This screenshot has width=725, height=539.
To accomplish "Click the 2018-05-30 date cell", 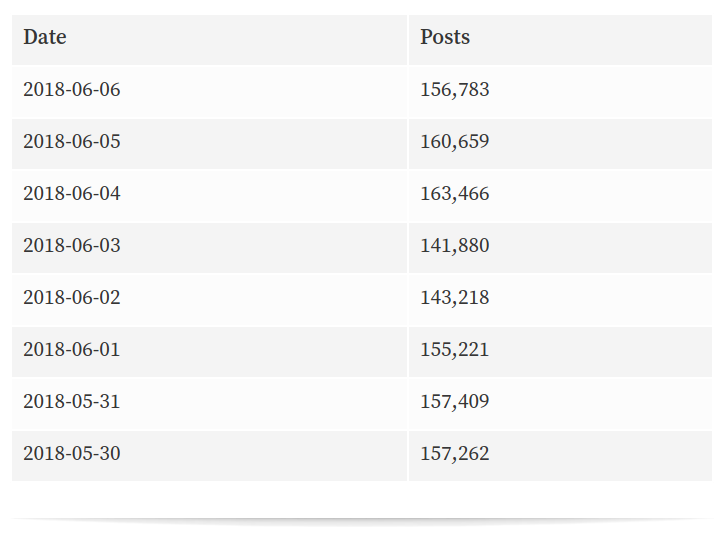I will [x=209, y=456].
